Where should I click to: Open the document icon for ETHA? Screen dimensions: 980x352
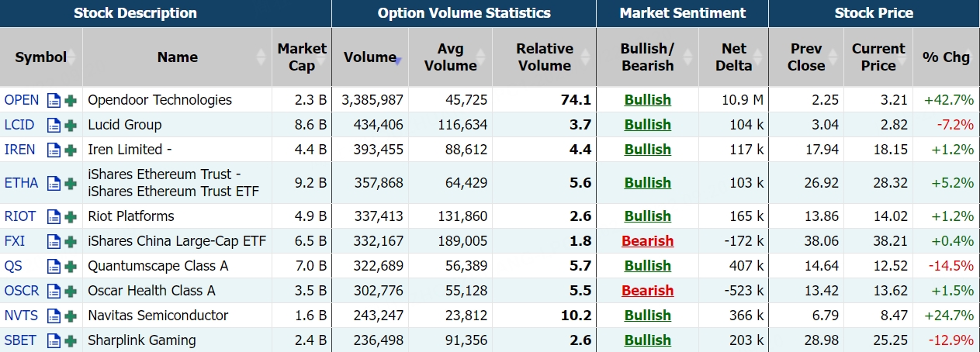coord(54,183)
